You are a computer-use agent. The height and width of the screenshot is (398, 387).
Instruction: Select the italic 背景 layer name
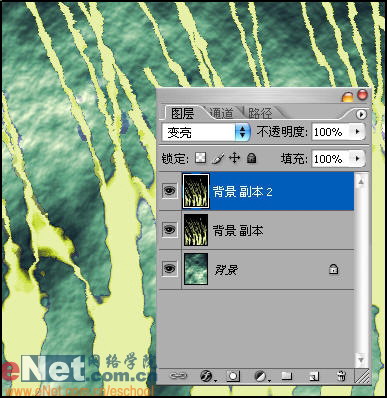point(226,270)
